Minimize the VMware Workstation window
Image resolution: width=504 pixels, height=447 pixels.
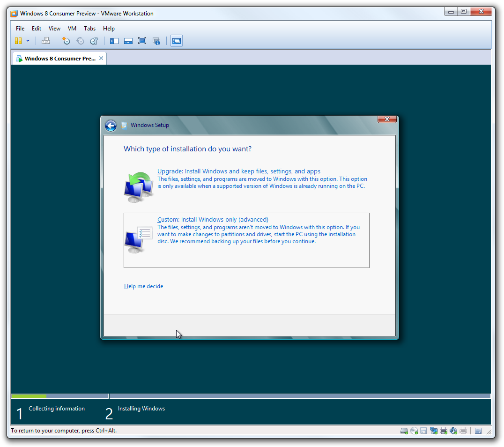451,12
